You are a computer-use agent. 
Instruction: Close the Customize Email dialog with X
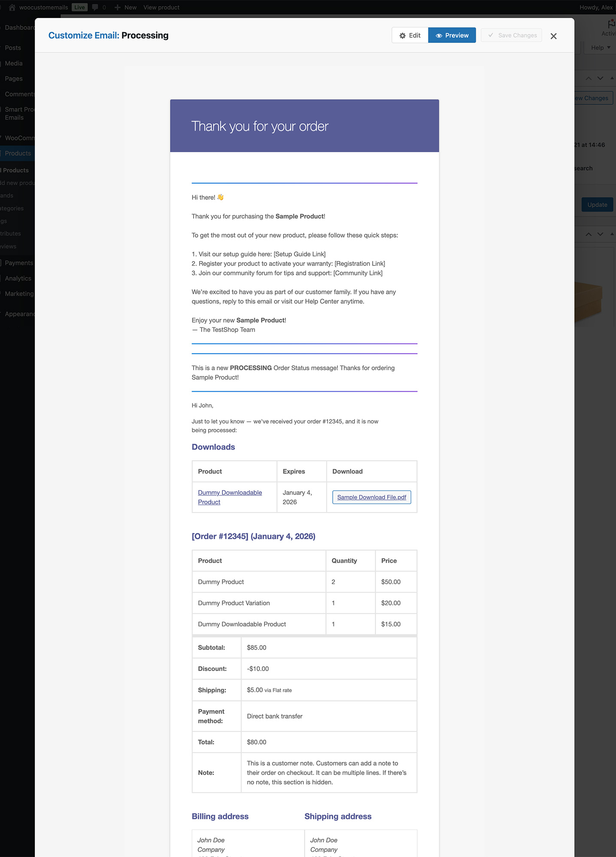pyautogui.click(x=553, y=36)
